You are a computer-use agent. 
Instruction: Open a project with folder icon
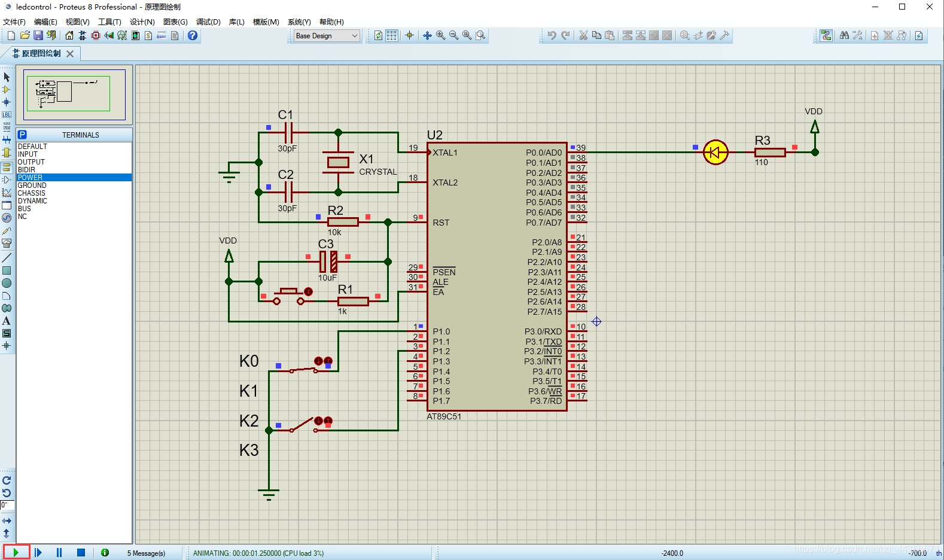coord(25,36)
